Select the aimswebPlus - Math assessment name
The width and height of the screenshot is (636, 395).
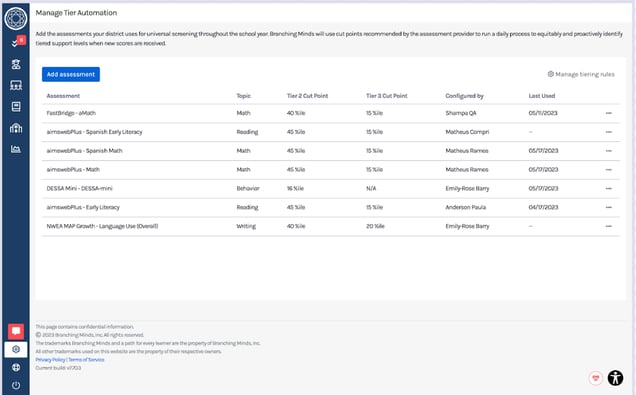point(73,170)
